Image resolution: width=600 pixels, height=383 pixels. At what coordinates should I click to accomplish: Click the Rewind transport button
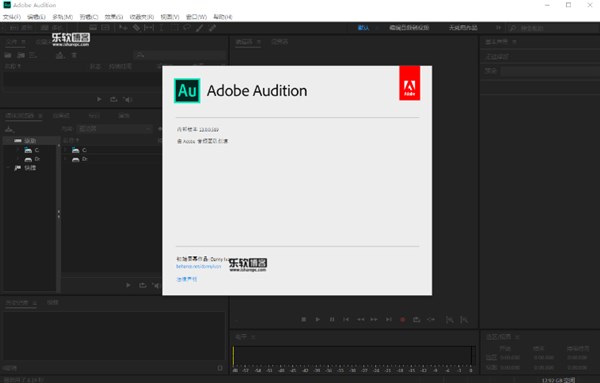pos(360,319)
